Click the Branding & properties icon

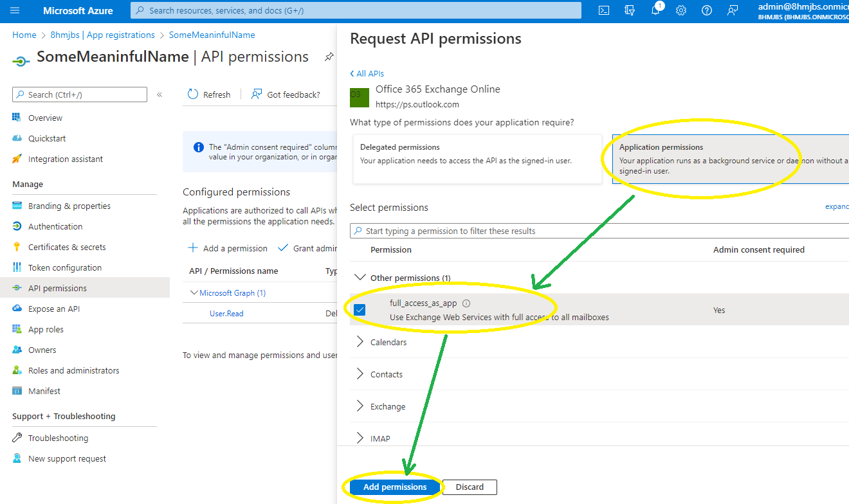tap(17, 206)
